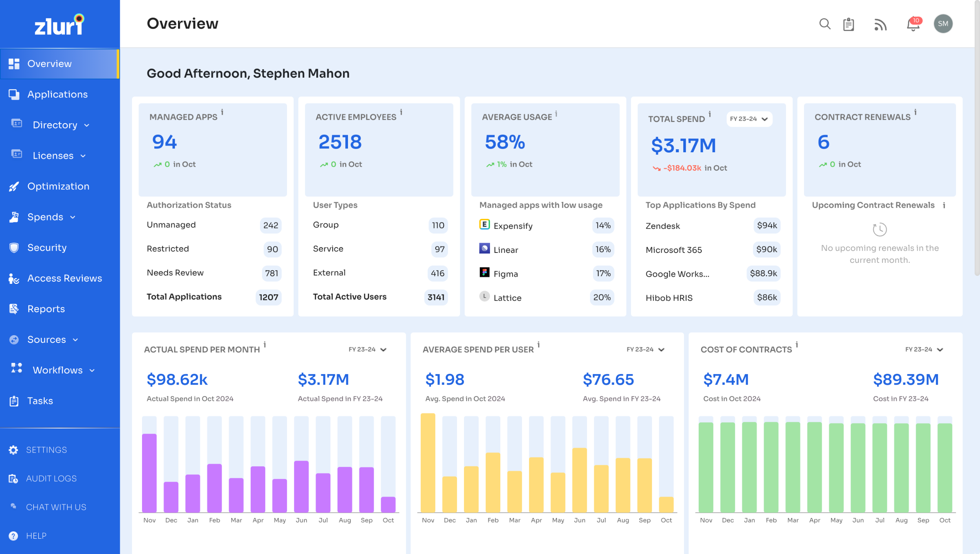The image size is (980, 554).
Task: Click the Zluri logo
Action: (59, 25)
